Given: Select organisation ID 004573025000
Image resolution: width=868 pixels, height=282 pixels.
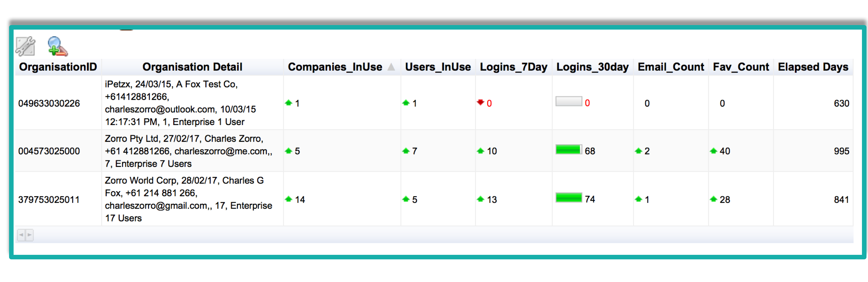Looking at the screenshot, I should (x=49, y=151).
